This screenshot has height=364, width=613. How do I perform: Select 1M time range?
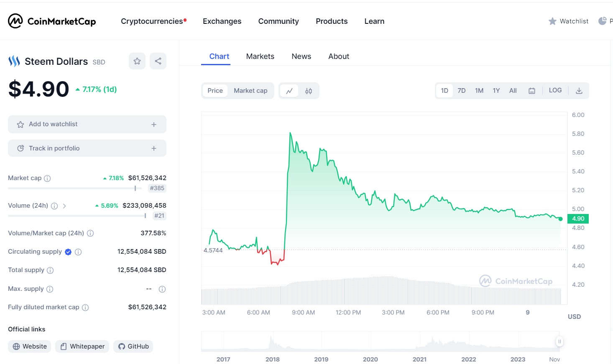tap(479, 91)
